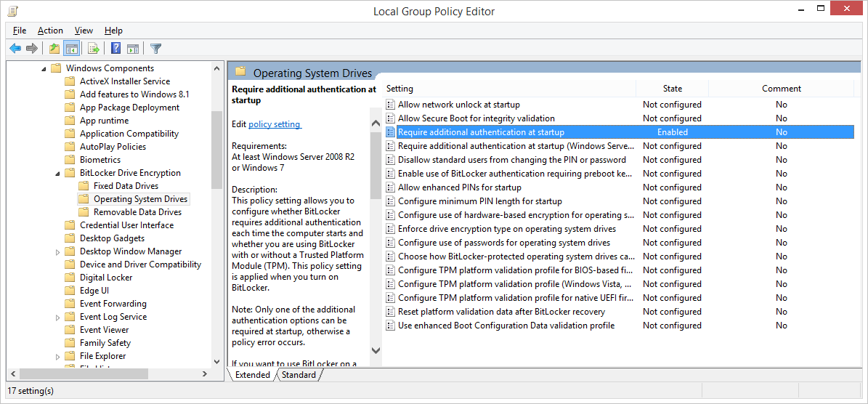Open Help with the question mark icon
868x404 pixels.
point(115,49)
